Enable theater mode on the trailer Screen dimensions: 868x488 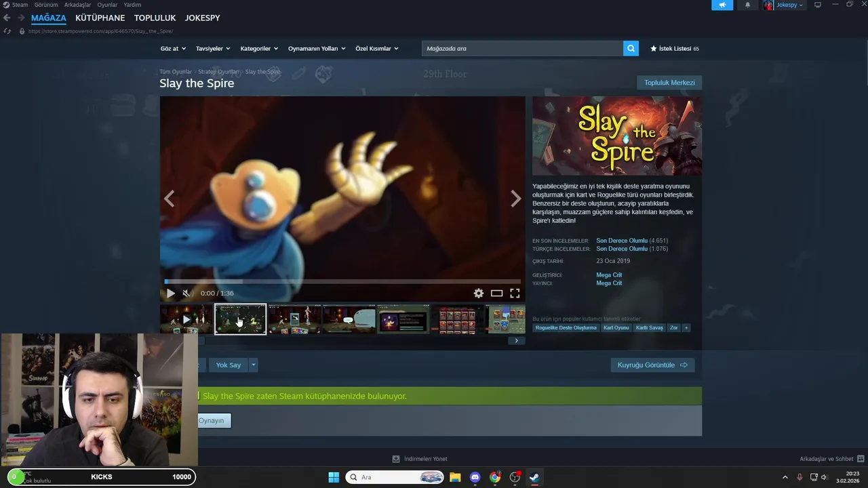click(496, 293)
